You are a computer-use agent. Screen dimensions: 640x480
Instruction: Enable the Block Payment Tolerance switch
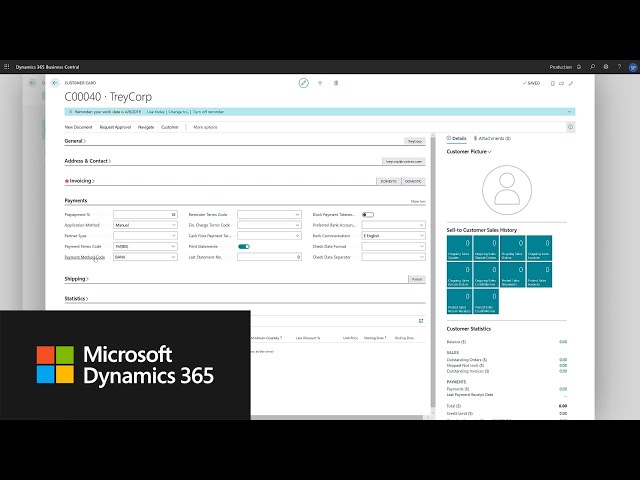(367, 214)
